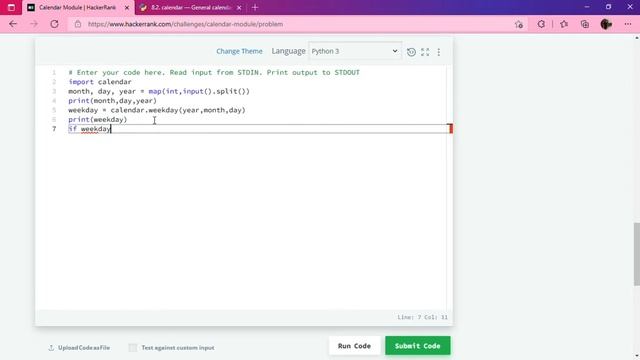Close the calendar documentation tab

239,8
